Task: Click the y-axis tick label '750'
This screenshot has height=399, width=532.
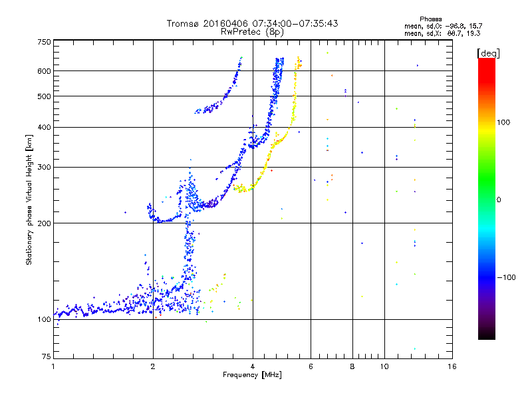Action: pyautogui.click(x=44, y=42)
